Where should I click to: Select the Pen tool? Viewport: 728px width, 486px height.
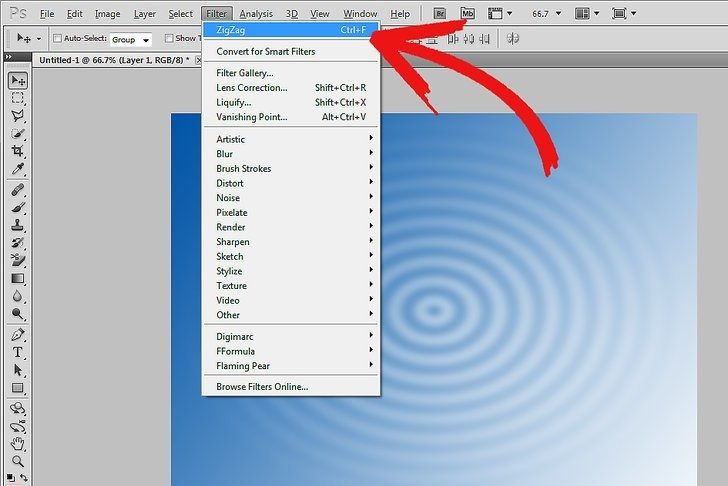pyautogui.click(x=18, y=335)
